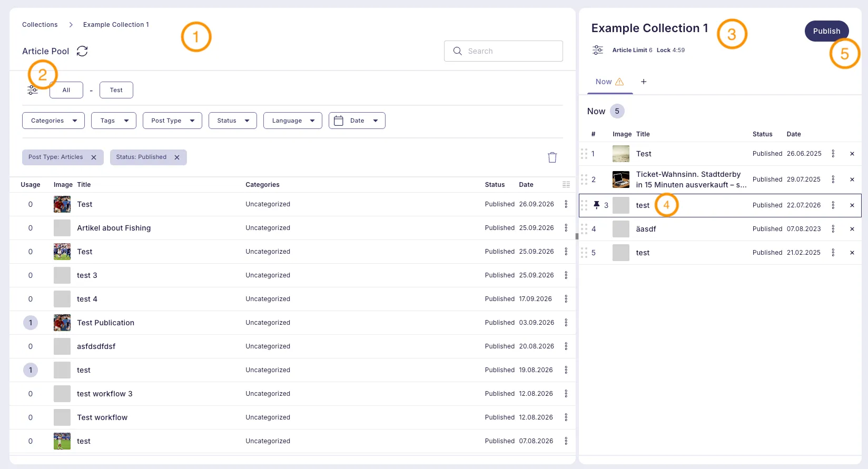Open collection settings icon next to Article Limit
The width and height of the screenshot is (868, 469).
tap(598, 50)
